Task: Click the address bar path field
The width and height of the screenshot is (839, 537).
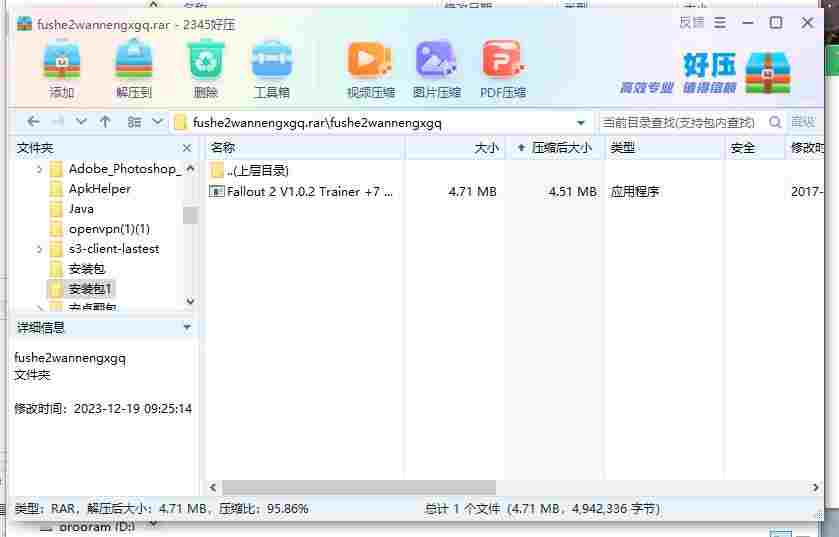Action: [x=381, y=123]
